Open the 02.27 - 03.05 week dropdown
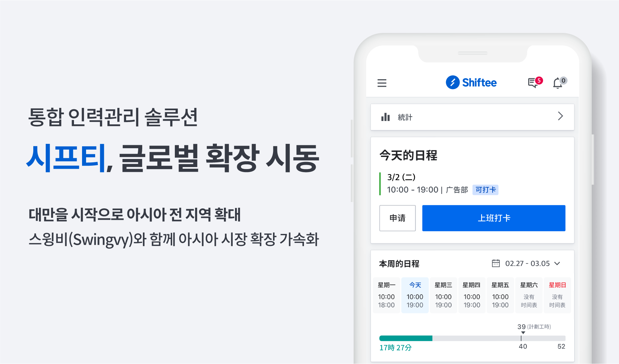Screen dimensions: 619x364 coord(557,264)
